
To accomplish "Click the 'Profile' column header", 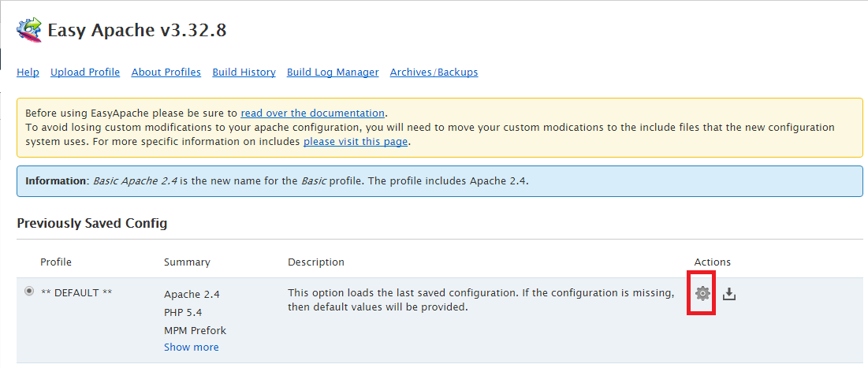I will click(x=56, y=262).
